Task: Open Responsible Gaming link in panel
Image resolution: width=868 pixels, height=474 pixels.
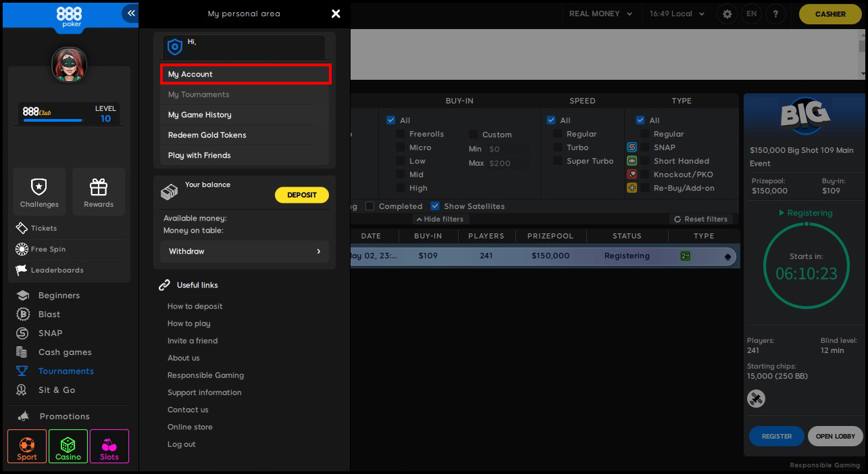Action: [205, 375]
